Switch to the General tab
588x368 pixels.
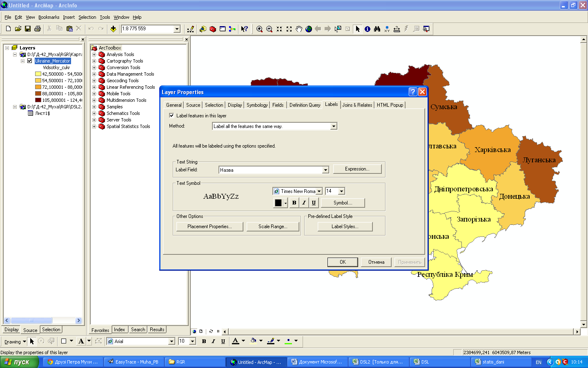174,105
